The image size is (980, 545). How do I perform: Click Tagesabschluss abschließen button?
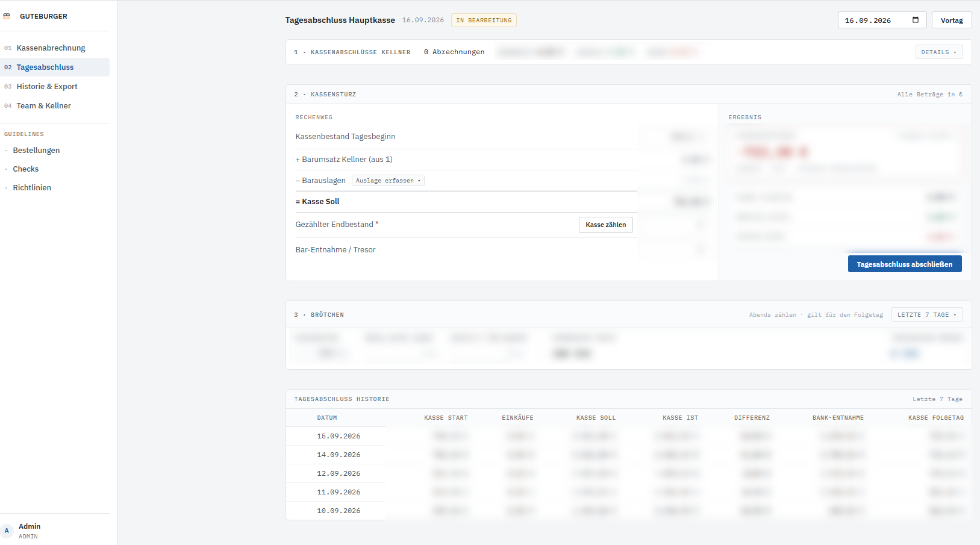pos(905,264)
